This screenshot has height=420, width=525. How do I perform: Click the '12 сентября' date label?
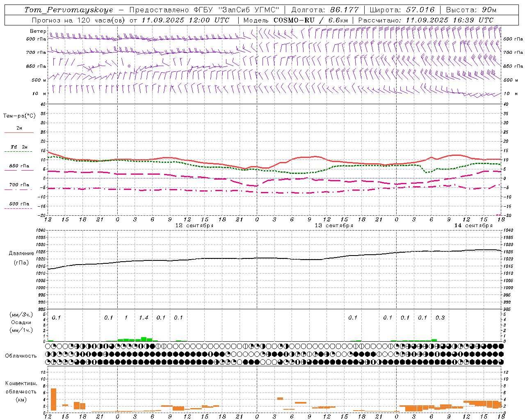[194, 226]
